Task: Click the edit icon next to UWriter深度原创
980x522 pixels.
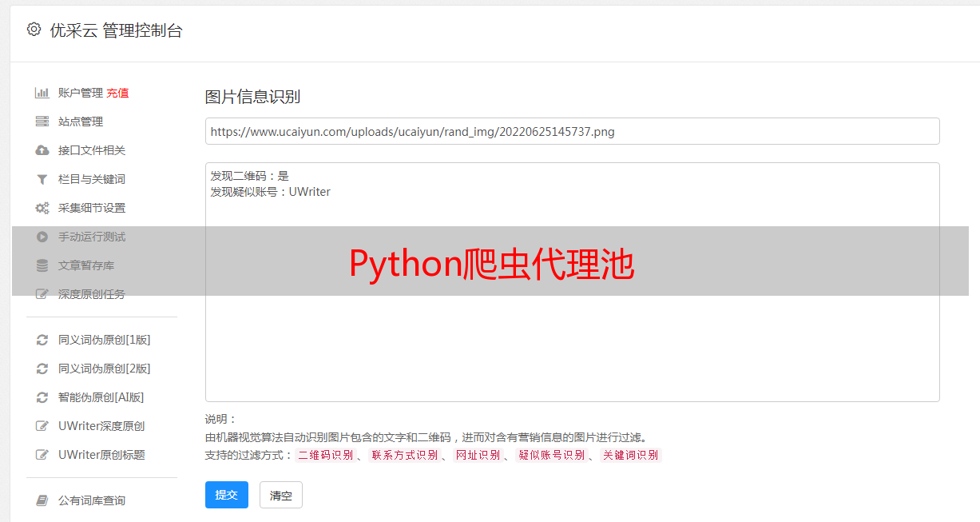Action: 42,426
